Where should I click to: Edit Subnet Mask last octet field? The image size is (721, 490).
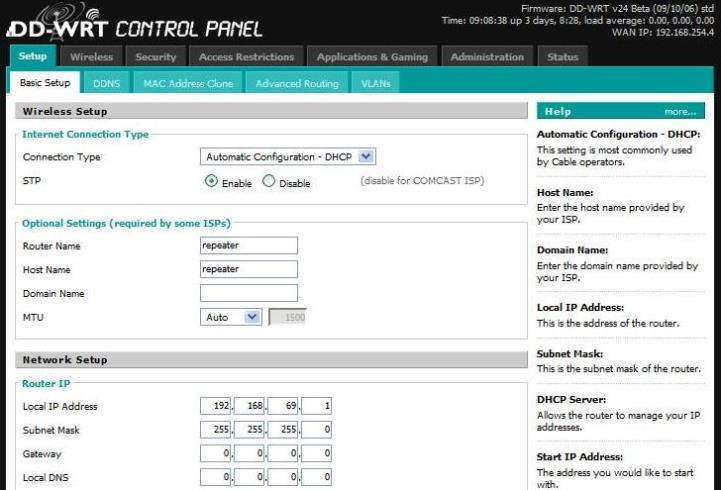316,430
